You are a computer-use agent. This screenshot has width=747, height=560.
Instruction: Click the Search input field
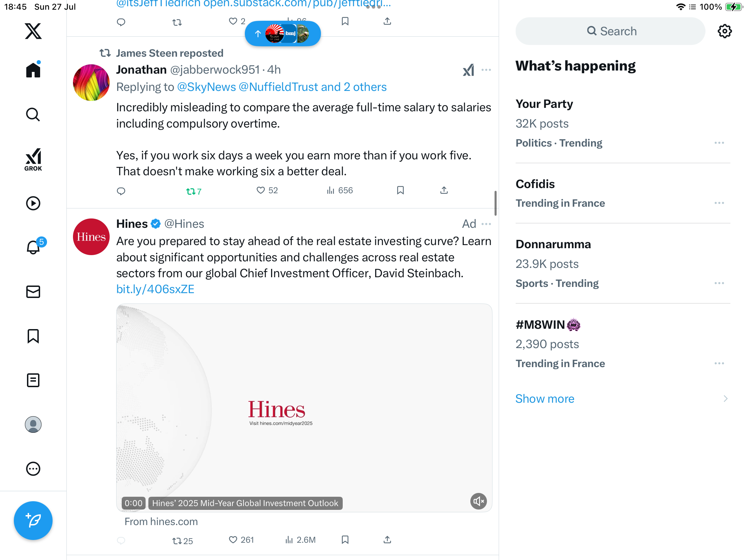tap(611, 31)
